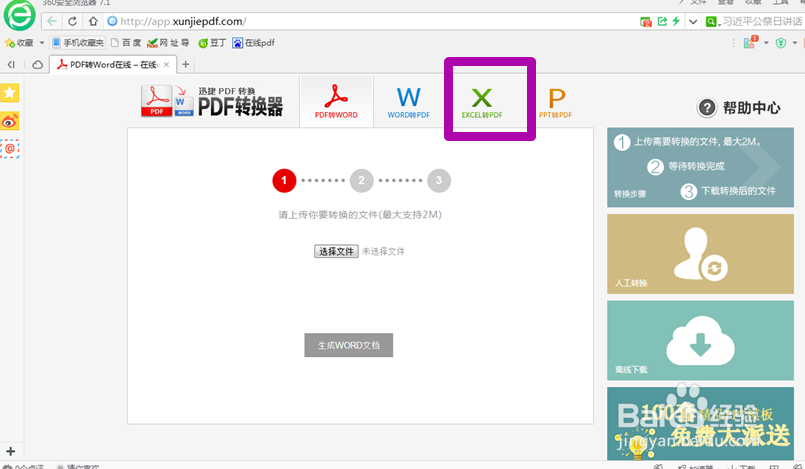The width and height of the screenshot is (805, 469).
Task: Click the cloud icon beside the tabs
Action: tap(37, 65)
